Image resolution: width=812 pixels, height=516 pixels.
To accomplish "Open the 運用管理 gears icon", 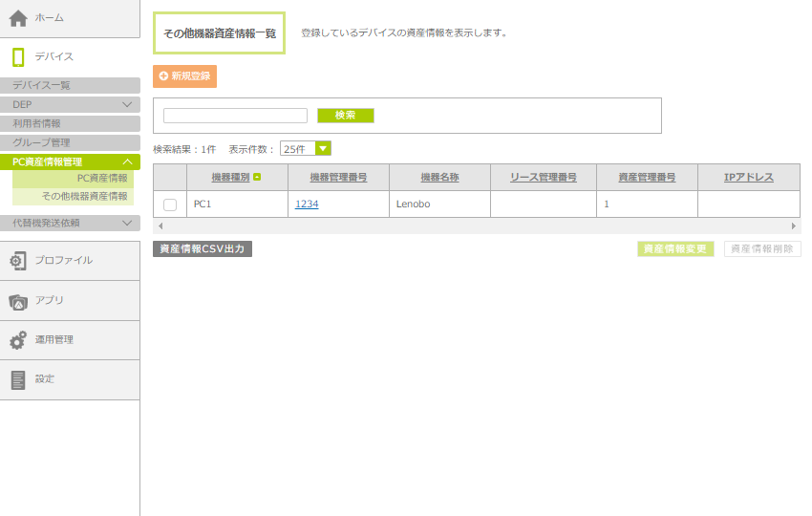I will coord(17,340).
